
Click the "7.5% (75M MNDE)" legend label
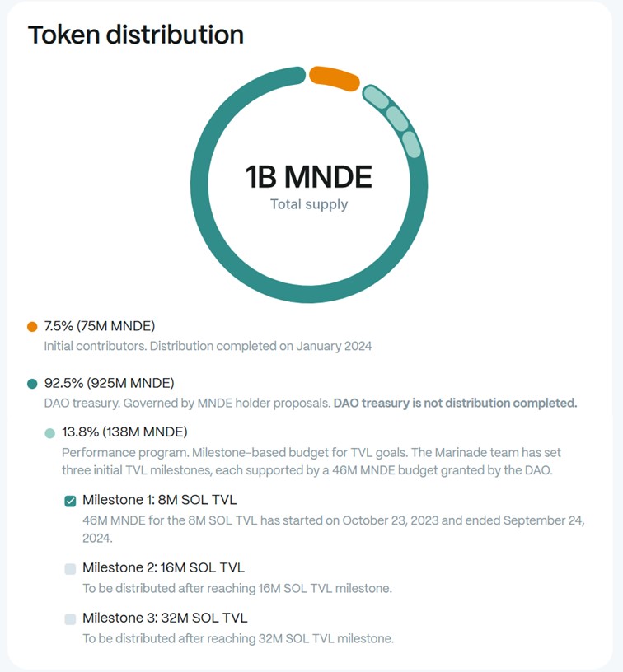[99, 325]
